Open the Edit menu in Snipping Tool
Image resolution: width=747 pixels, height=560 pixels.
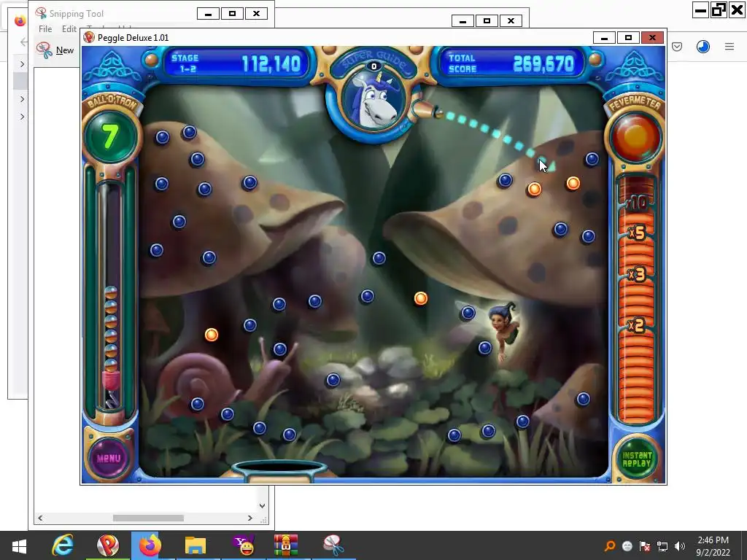(x=69, y=29)
